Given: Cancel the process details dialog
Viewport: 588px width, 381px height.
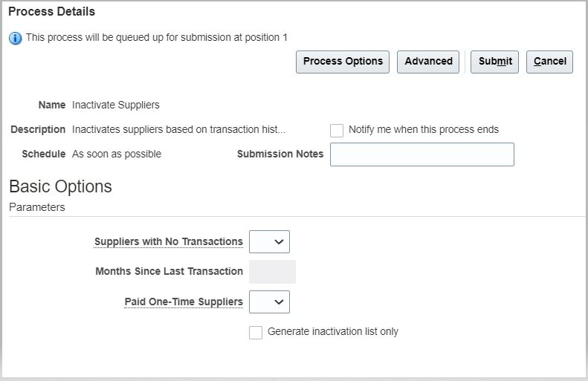Looking at the screenshot, I should pos(549,62).
